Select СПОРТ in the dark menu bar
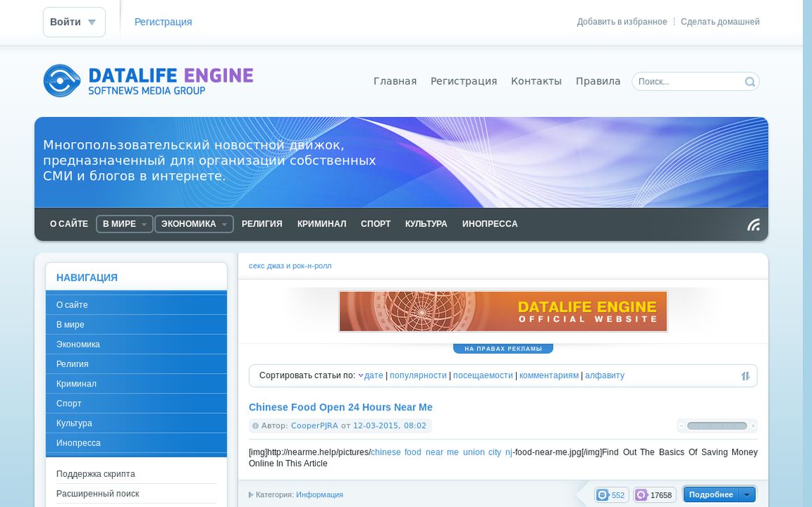This screenshot has width=812, height=507. (375, 223)
